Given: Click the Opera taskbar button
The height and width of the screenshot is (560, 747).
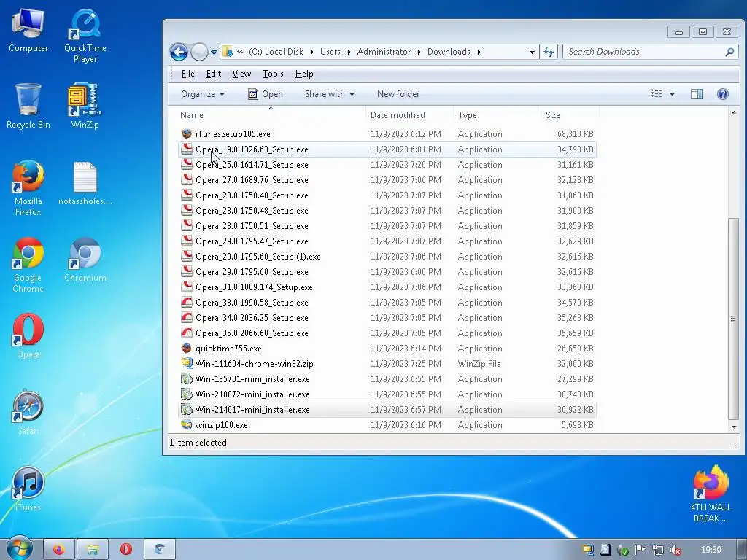Looking at the screenshot, I should coord(125,550).
